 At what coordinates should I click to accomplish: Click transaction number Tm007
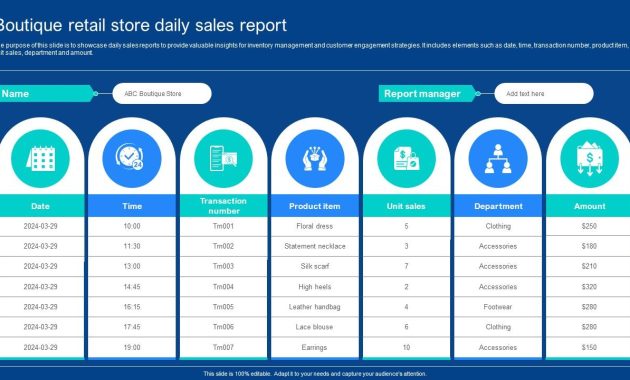tap(223, 347)
